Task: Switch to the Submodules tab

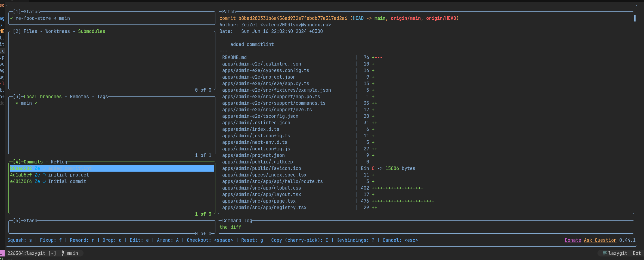Action: point(92,31)
